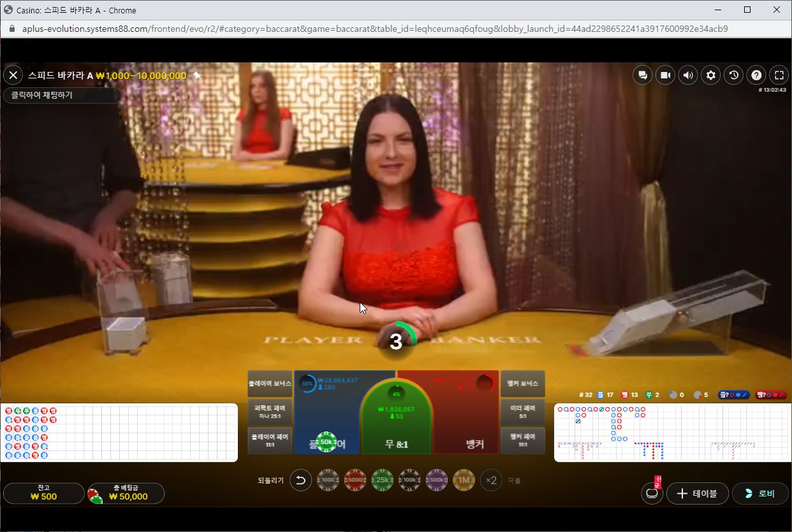
Task: Open the chat icon in top toolbar
Action: (642, 75)
